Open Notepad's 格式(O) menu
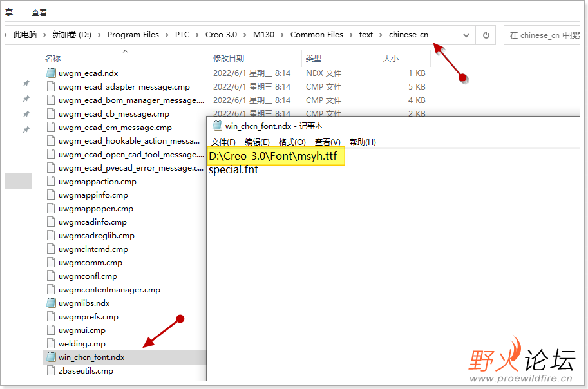588x389 pixels. click(x=292, y=142)
